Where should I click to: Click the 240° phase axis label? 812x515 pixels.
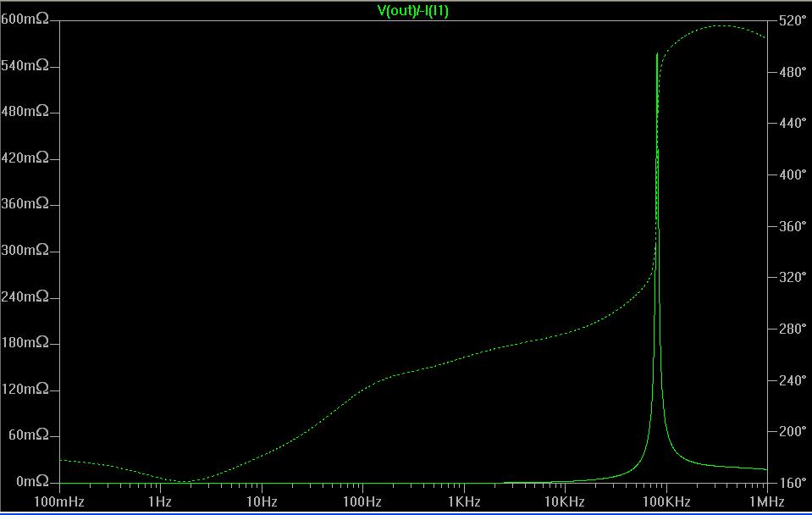click(x=793, y=380)
